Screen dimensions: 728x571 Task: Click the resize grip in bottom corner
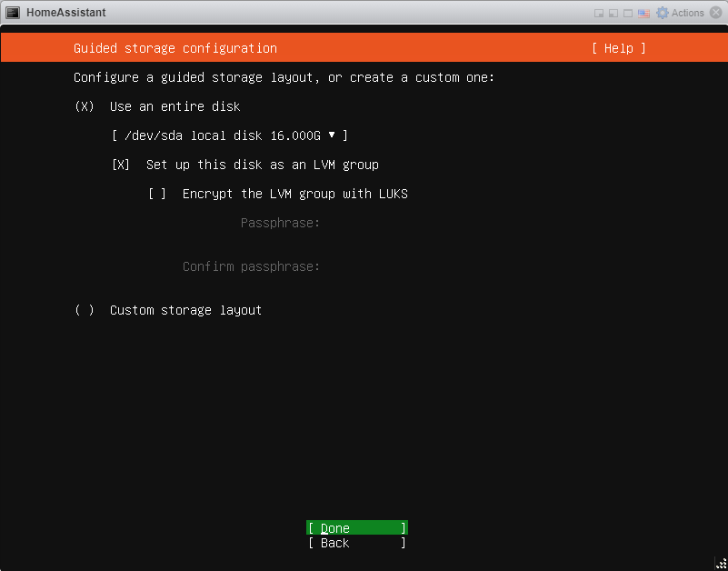(x=721, y=564)
